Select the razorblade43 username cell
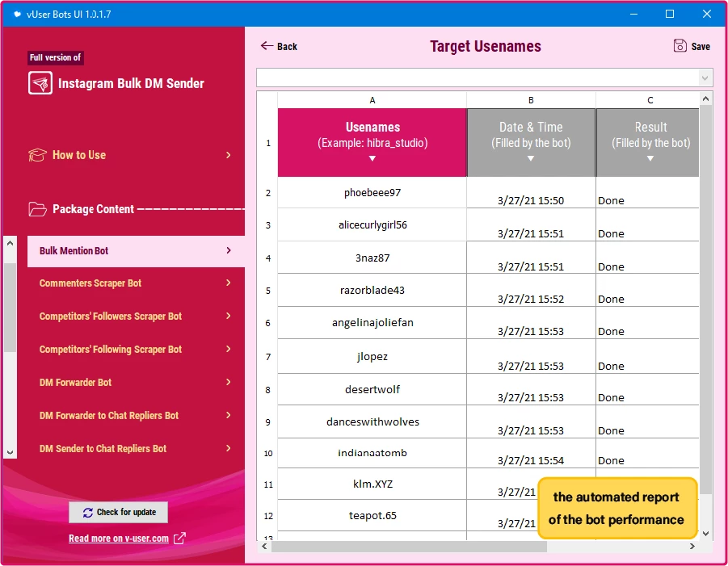 click(x=372, y=291)
